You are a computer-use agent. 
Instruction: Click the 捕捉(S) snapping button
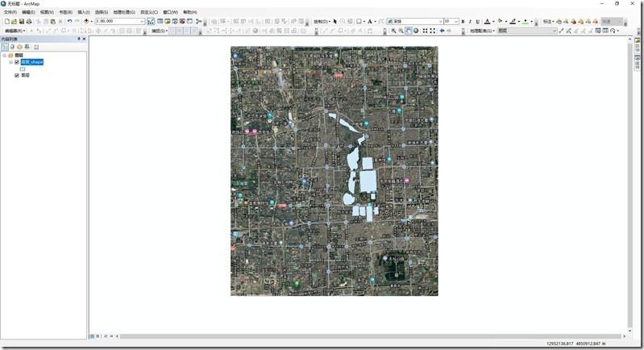[x=160, y=31]
